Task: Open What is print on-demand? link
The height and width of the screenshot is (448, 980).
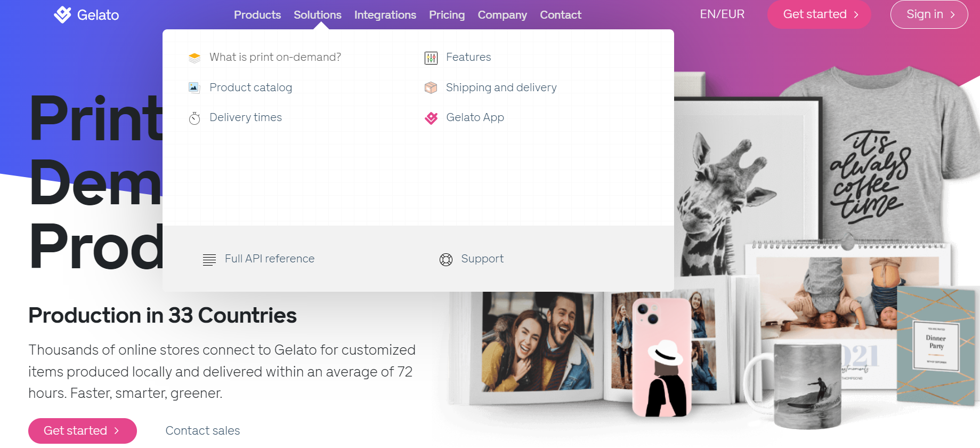Action: 275,57
